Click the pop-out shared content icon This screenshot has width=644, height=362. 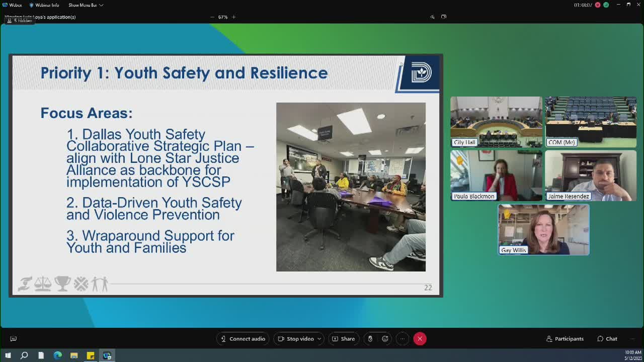(443, 17)
